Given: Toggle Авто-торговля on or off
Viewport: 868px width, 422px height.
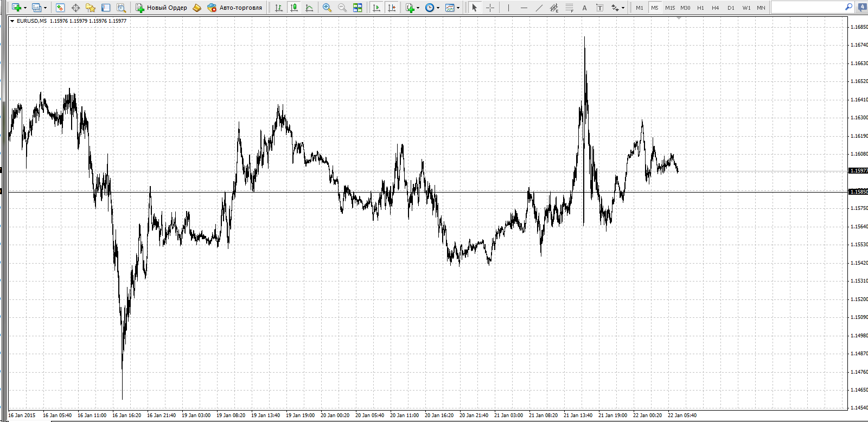Looking at the screenshot, I should [234, 8].
